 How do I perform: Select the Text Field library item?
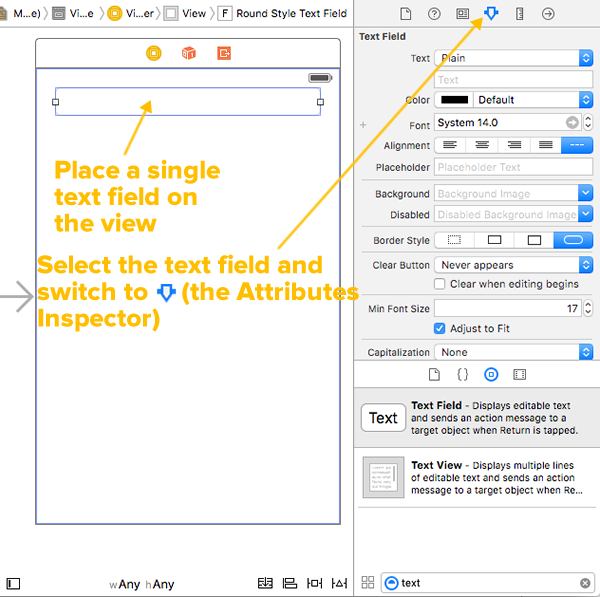[x=477, y=418]
